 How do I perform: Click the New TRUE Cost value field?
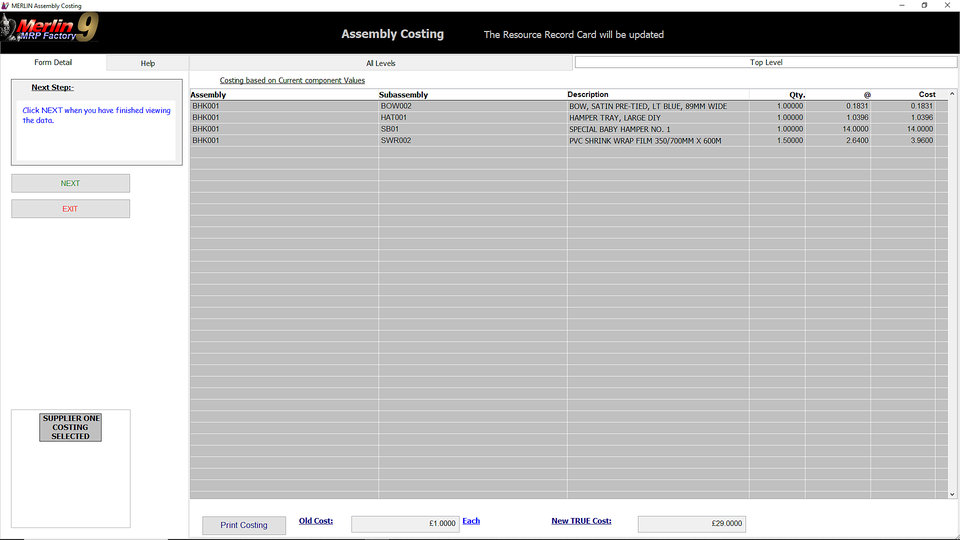[691, 524]
